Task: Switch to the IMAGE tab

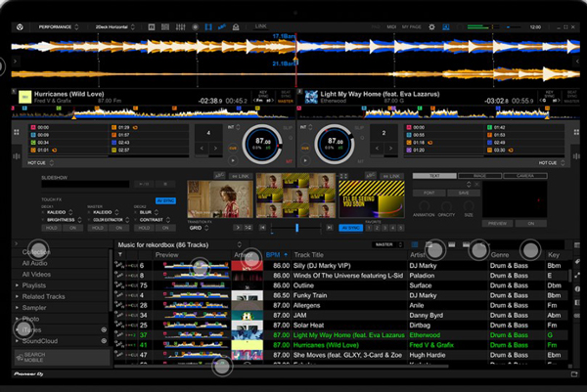Action: click(x=479, y=175)
